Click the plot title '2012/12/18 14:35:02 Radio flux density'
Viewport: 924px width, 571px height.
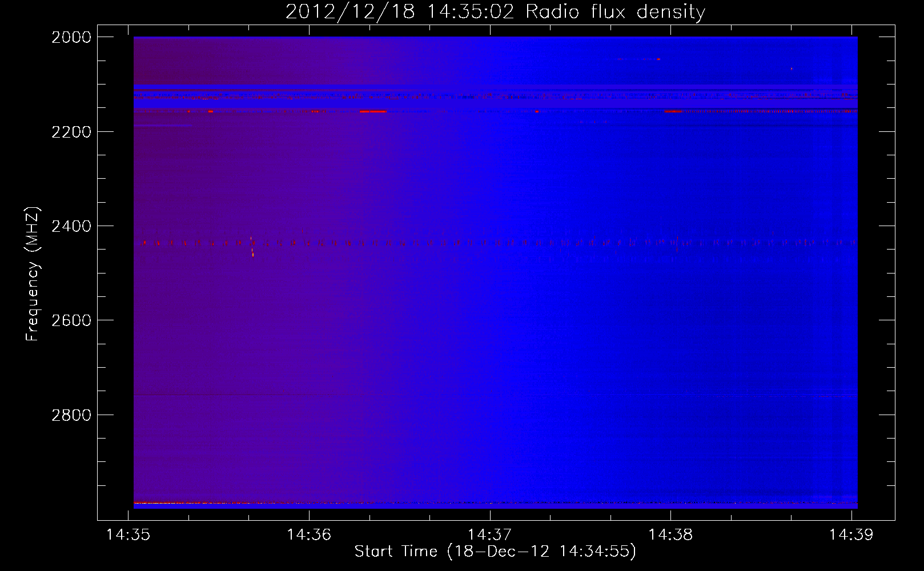point(495,12)
